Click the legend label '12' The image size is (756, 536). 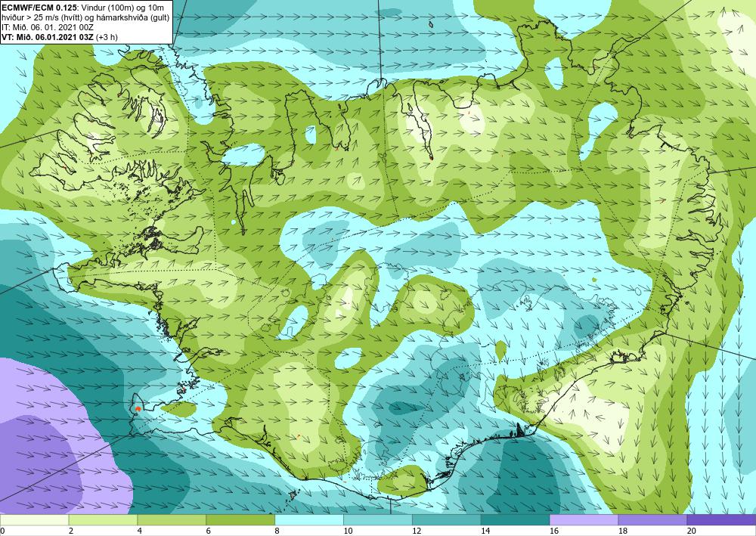[417, 531]
